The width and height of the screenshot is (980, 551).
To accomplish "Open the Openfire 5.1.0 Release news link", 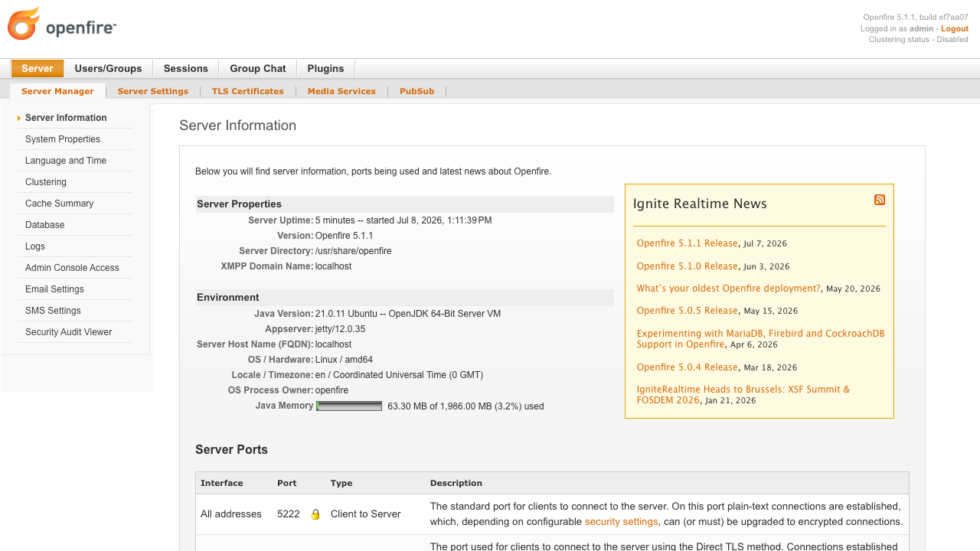I will click(x=687, y=266).
